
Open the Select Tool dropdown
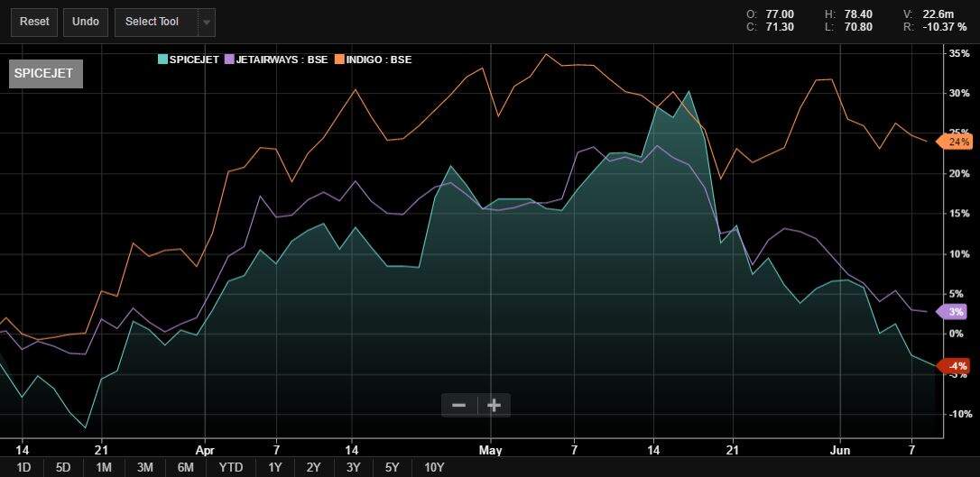point(165,22)
